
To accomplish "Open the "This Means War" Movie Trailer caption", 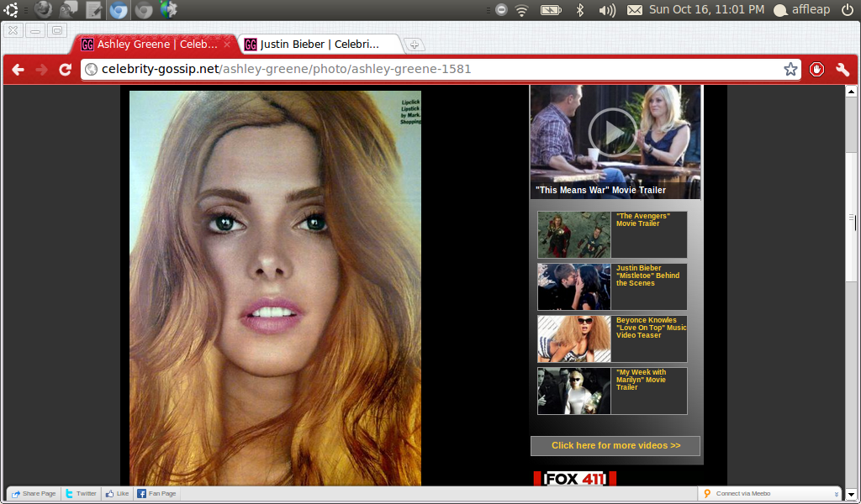I will (x=600, y=190).
